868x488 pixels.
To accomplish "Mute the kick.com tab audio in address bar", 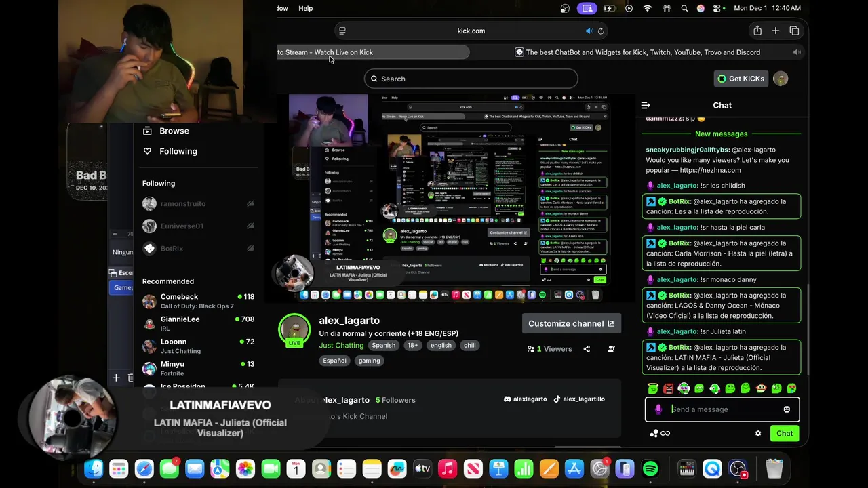I will 589,30.
